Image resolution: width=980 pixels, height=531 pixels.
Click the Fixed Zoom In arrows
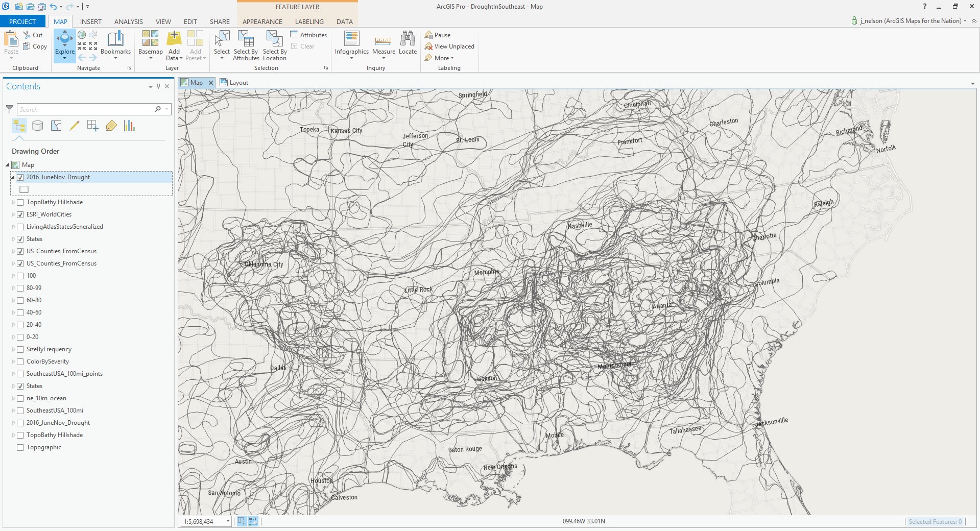[x=82, y=46]
